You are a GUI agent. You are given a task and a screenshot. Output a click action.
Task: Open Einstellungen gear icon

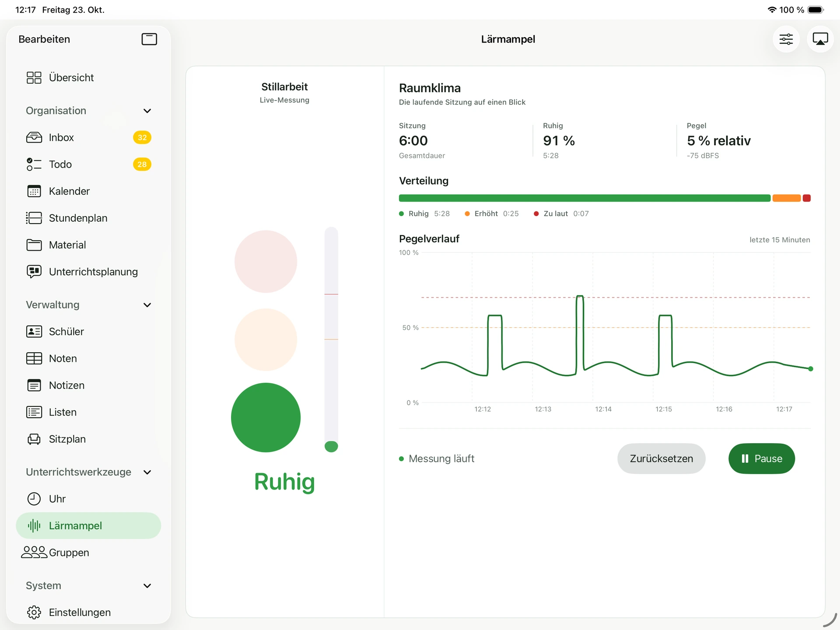34,612
